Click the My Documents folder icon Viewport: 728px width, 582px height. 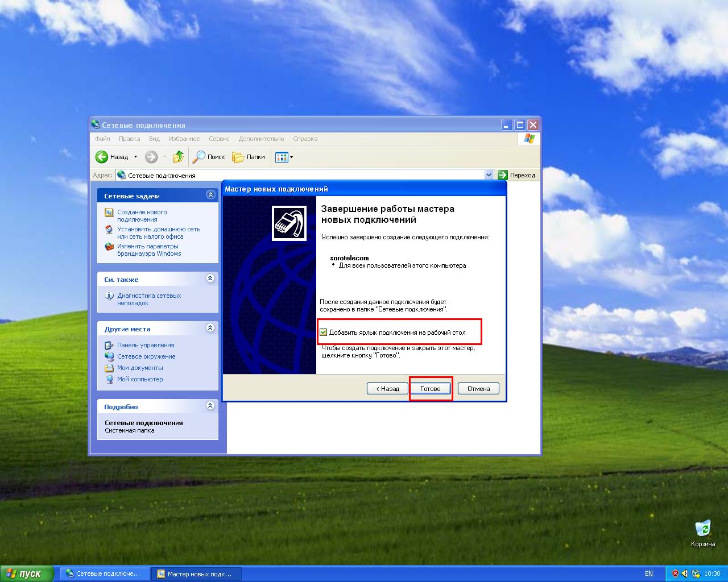[x=109, y=368]
